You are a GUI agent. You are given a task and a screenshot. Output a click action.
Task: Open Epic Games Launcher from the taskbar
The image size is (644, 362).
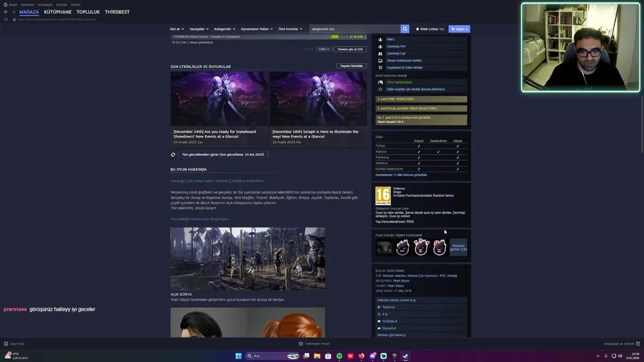(x=394, y=356)
